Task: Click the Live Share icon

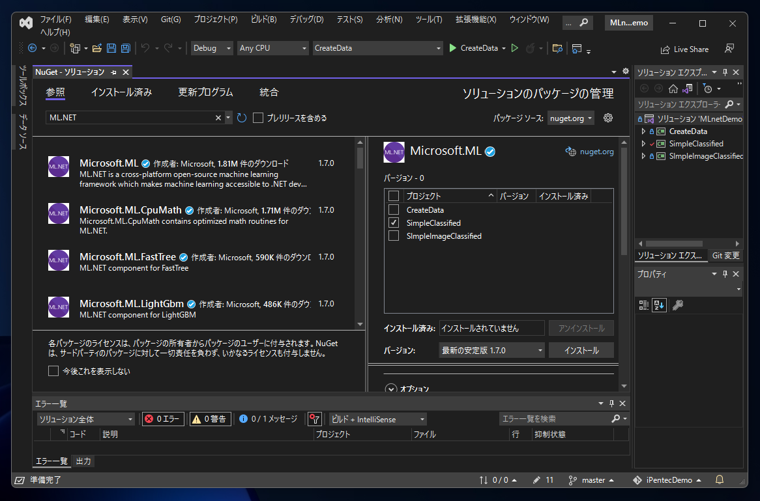Action: pyautogui.click(x=665, y=49)
